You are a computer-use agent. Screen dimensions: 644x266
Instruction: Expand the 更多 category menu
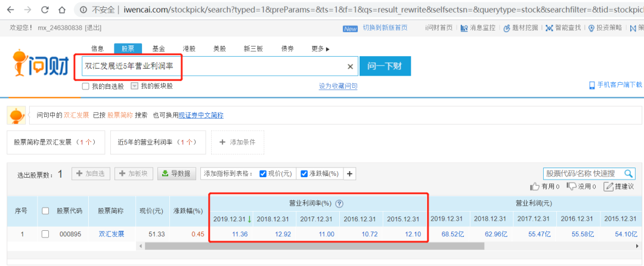pos(320,49)
